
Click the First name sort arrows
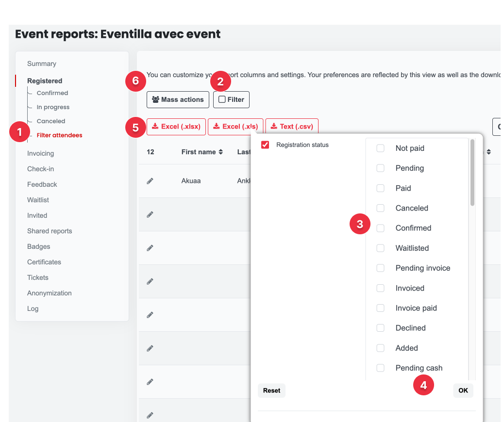[221, 152]
